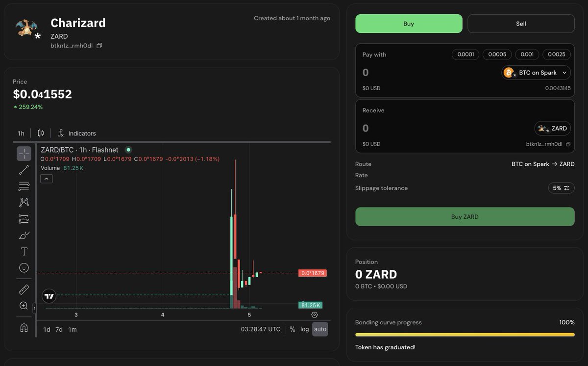The image size is (588, 366).
Task: Click the 03:28:47 UTC timezone clock
Action: tap(261, 329)
